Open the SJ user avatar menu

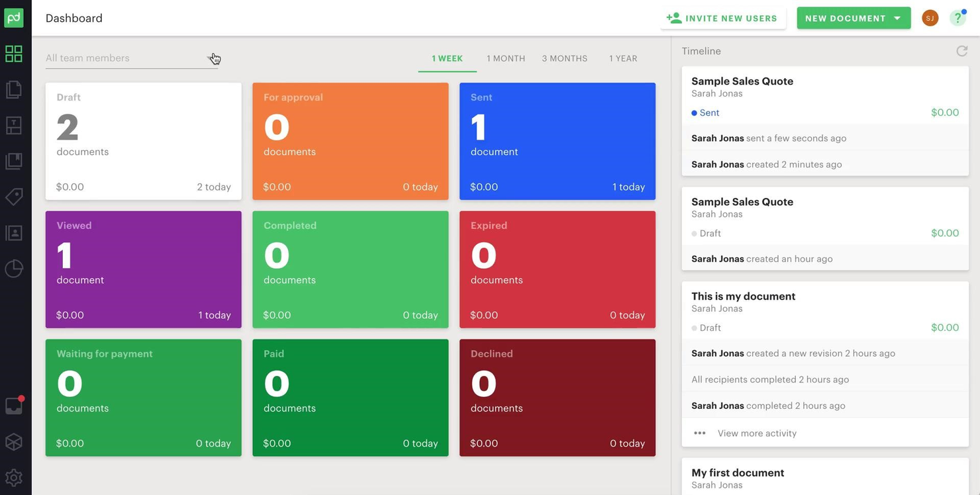pyautogui.click(x=930, y=18)
